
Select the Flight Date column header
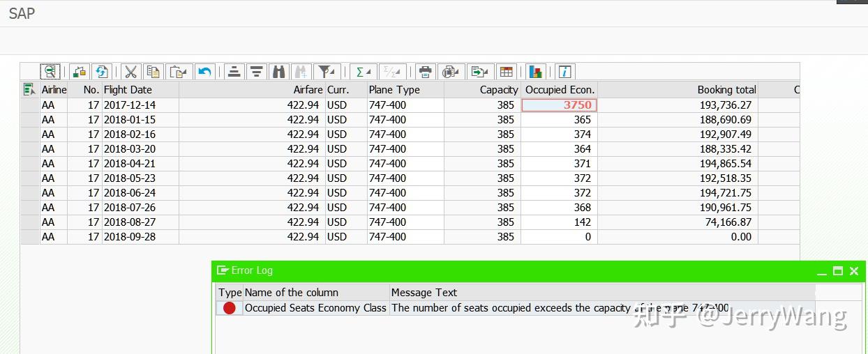tap(140, 89)
